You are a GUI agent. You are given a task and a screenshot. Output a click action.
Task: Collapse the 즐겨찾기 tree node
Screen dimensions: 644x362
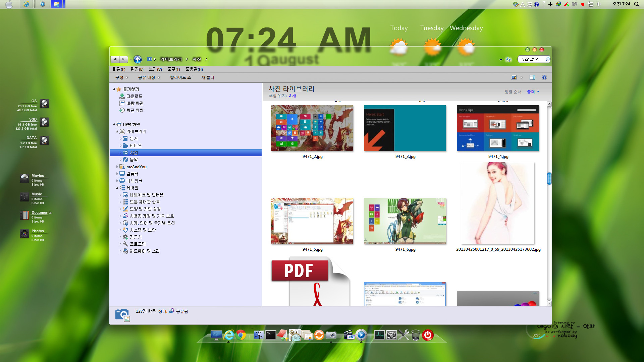(114, 89)
